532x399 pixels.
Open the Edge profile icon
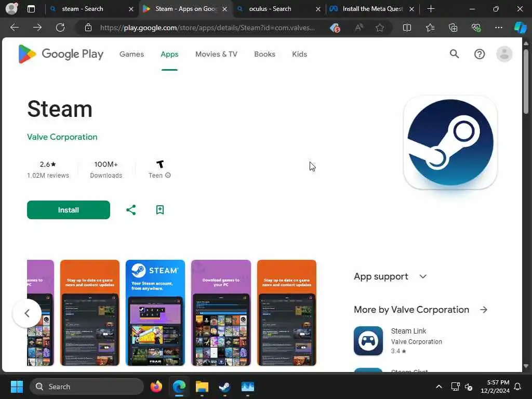pos(11,9)
